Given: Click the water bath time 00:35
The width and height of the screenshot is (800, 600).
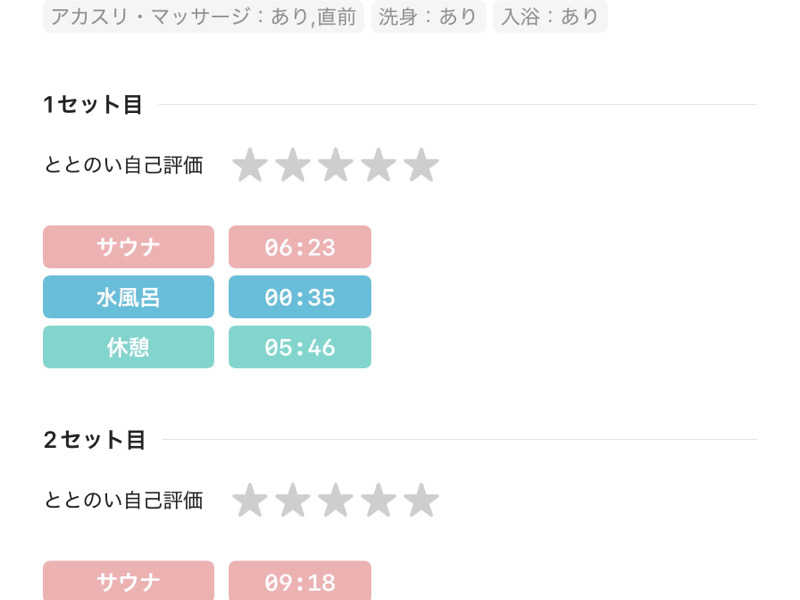Looking at the screenshot, I should click(x=300, y=297).
